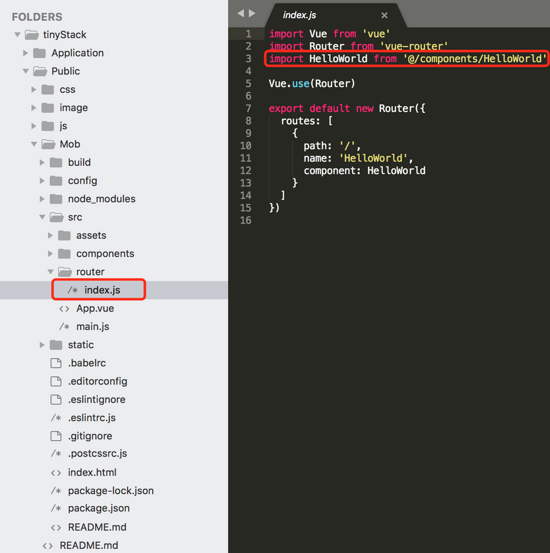The height and width of the screenshot is (553, 550).
Task: Click the .babelrc file icon
Action: pyautogui.click(x=56, y=363)
